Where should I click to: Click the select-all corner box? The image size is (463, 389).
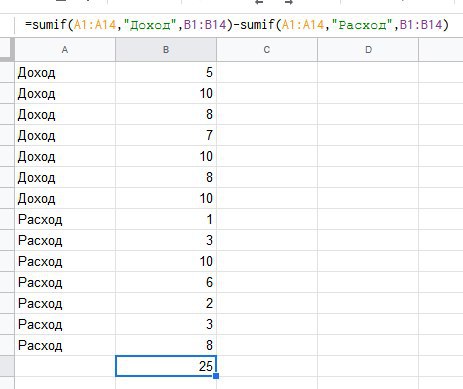tap(7, 50)
